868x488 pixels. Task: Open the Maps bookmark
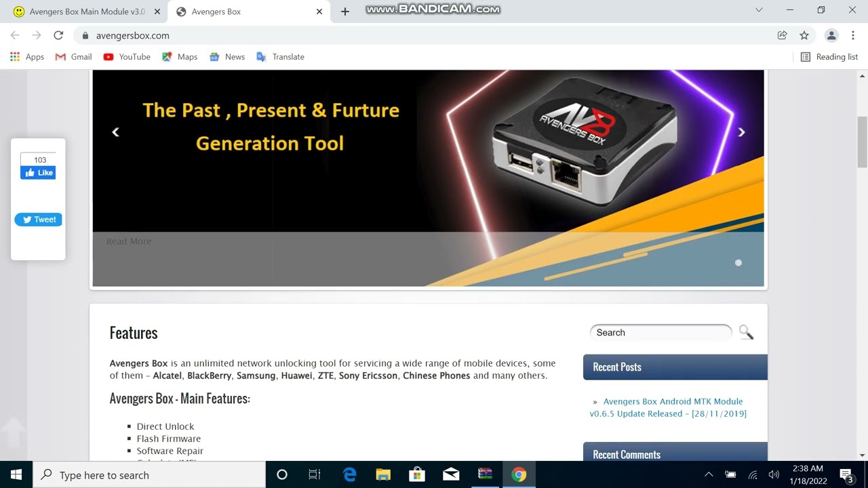pos(180,57)
